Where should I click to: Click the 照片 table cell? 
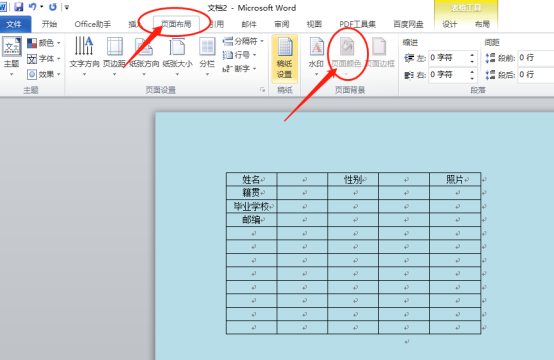[x=455, y=179]
